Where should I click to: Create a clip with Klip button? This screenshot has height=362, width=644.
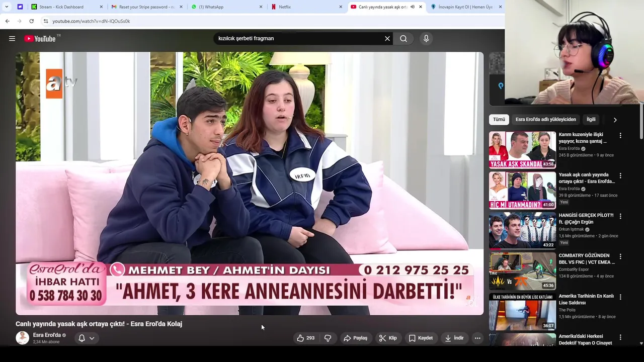pos(388,338)
